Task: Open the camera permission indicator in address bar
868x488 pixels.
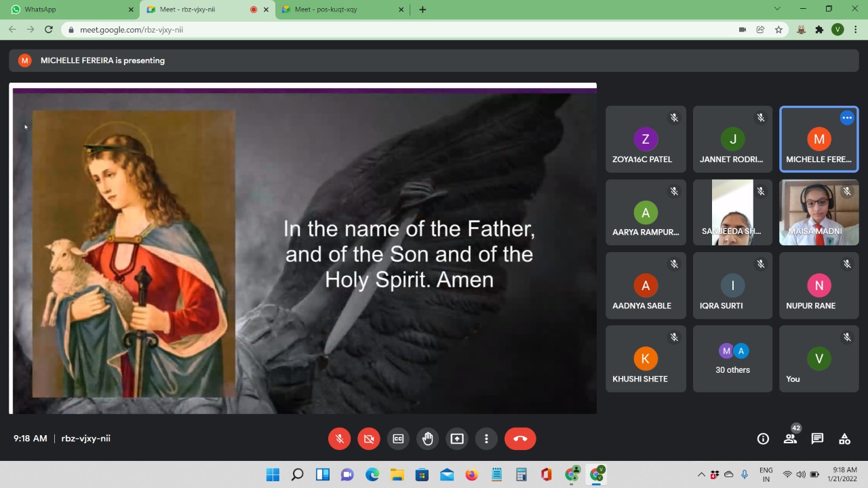Action: (x=743, y=30)
